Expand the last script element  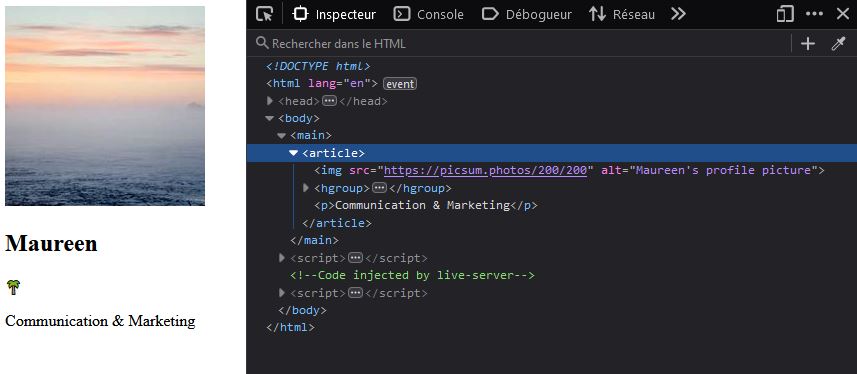click(x=282, y=293)
